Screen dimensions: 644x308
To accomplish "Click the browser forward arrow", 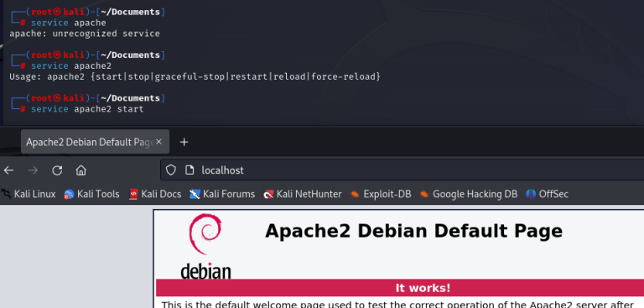I will tap(33, 170).
